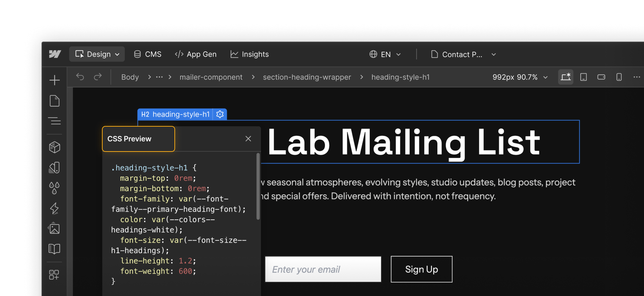Viewport: 644px width, 296px height.
Task: Select Body in the breadcrumb
Action: (x=130, y=77)
